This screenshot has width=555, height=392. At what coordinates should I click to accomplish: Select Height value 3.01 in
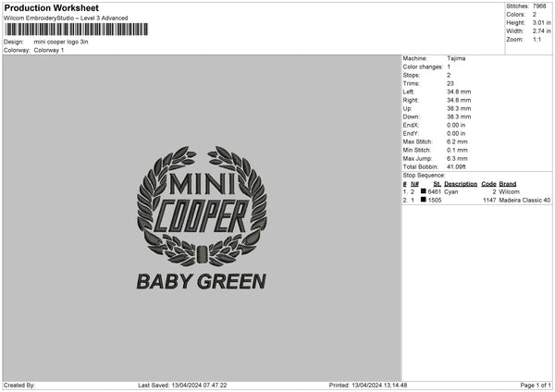[542, 22]
